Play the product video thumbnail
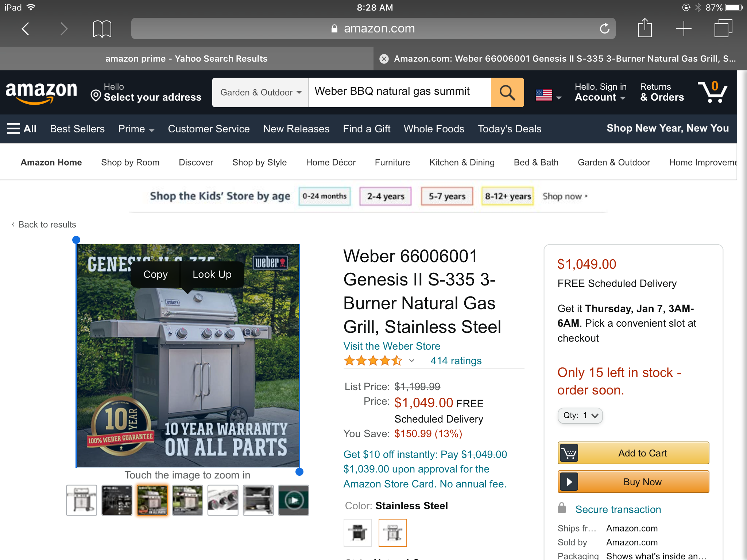 click(x=294, y=500)
